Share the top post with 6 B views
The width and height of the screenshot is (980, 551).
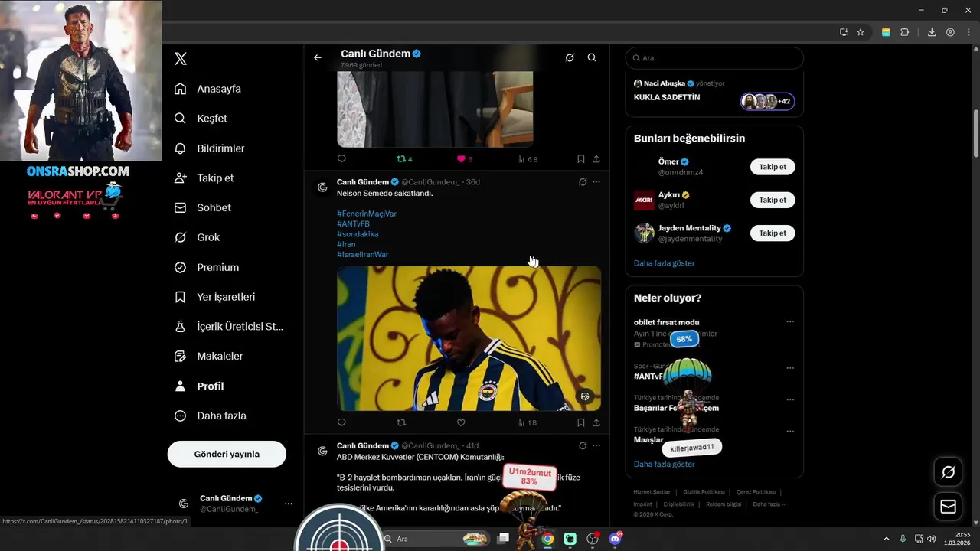[x=596, y=159]
